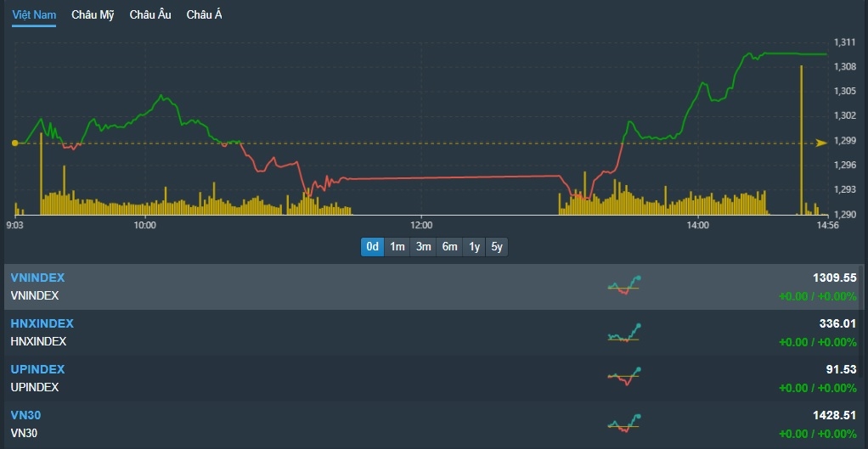This screenshot has width=868, height=449.
Task: Select the 0d time range
Action: pos(372,247)
